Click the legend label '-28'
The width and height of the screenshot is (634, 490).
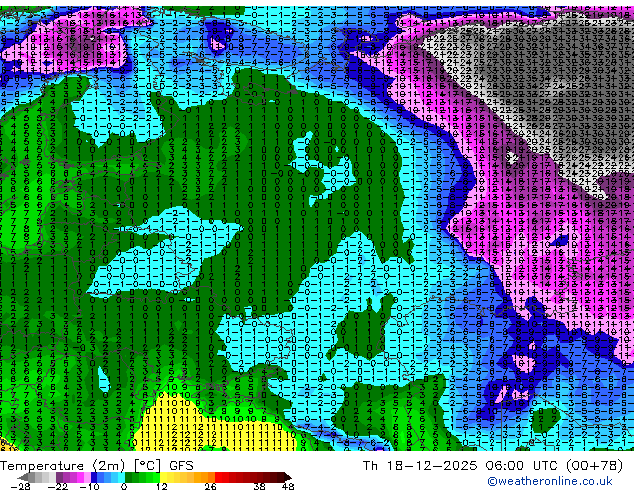pos(20,486)
